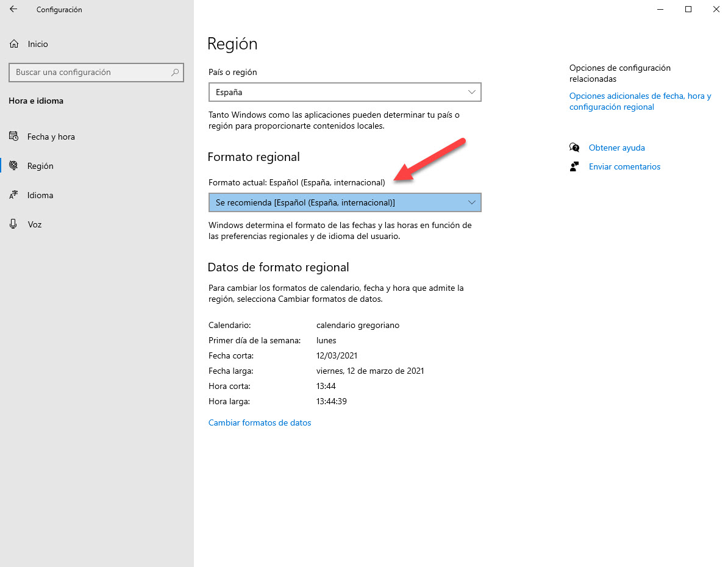Image resolution: width=728 pixels, height=567 pixels.
Task: Select the Idioma language icon
Action: 14,194
